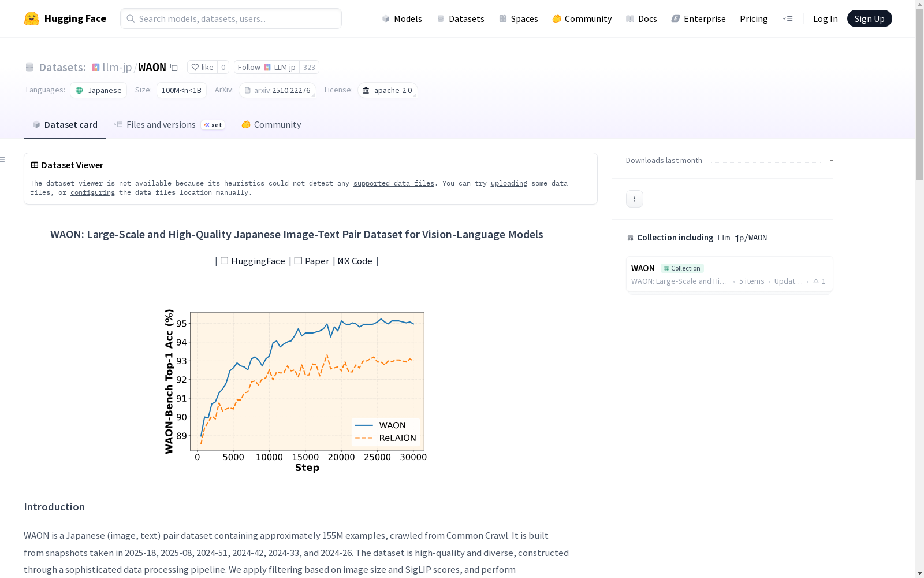
Task: Open the WAON dataset title link
Action: tap(152, 67)
